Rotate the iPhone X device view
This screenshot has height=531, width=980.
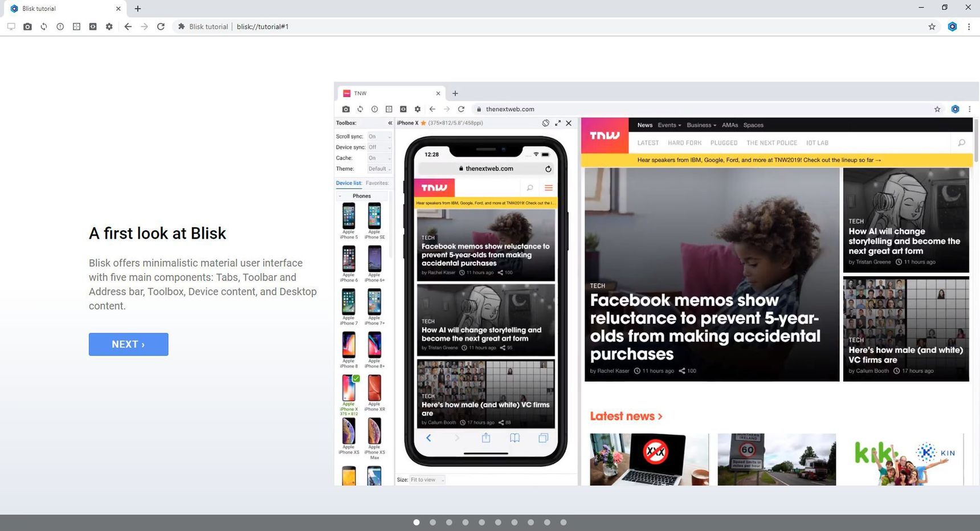tap(546, 123)
